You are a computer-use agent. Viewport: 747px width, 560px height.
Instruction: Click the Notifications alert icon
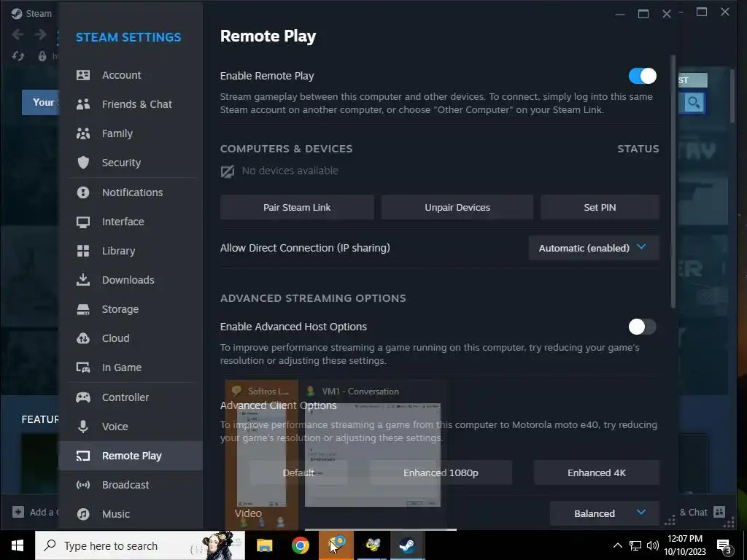pyautogui.click(x=83, y=192)
